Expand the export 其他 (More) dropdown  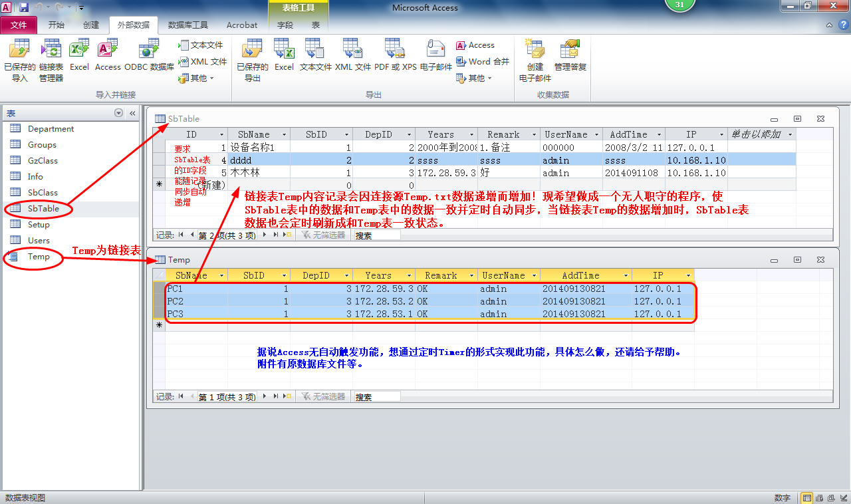(475, 78)
